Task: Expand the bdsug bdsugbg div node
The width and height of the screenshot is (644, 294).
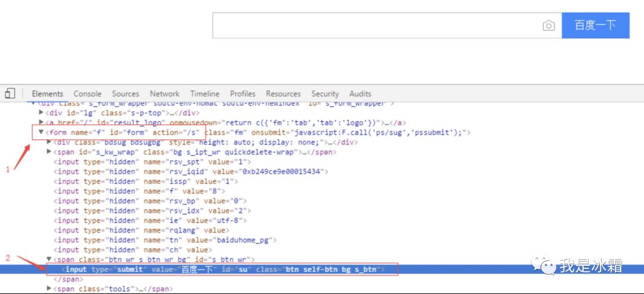Action: coord(49,142)
